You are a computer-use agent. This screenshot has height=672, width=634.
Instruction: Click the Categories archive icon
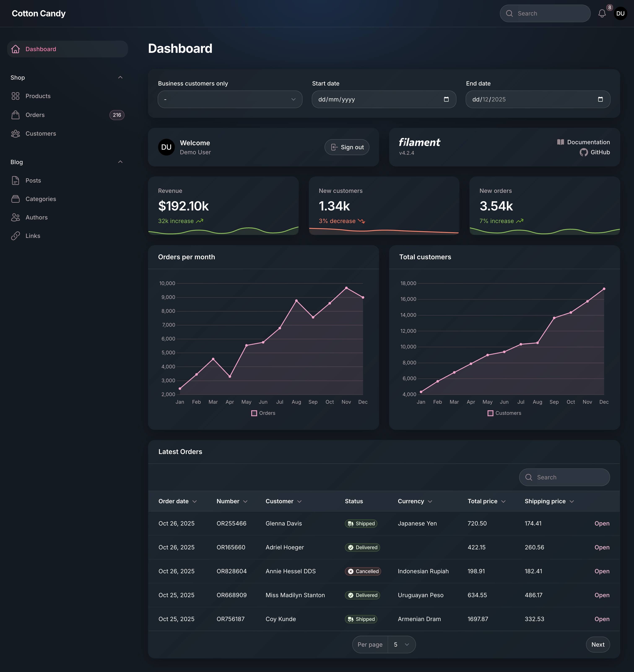[16, 199]
